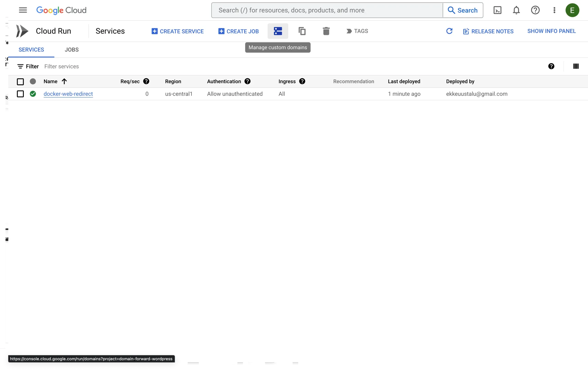The height and width of the screenshot is (372, 588).
Task: Toggle sort order on the Name column
Action: [64, 81]
